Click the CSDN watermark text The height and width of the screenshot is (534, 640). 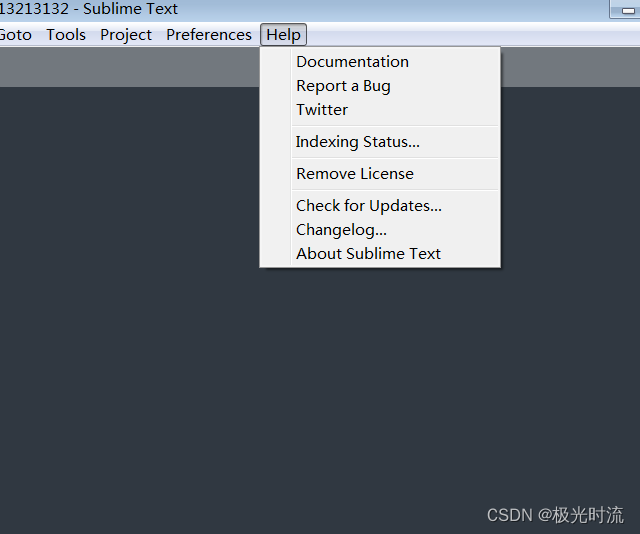coord(555,515)
